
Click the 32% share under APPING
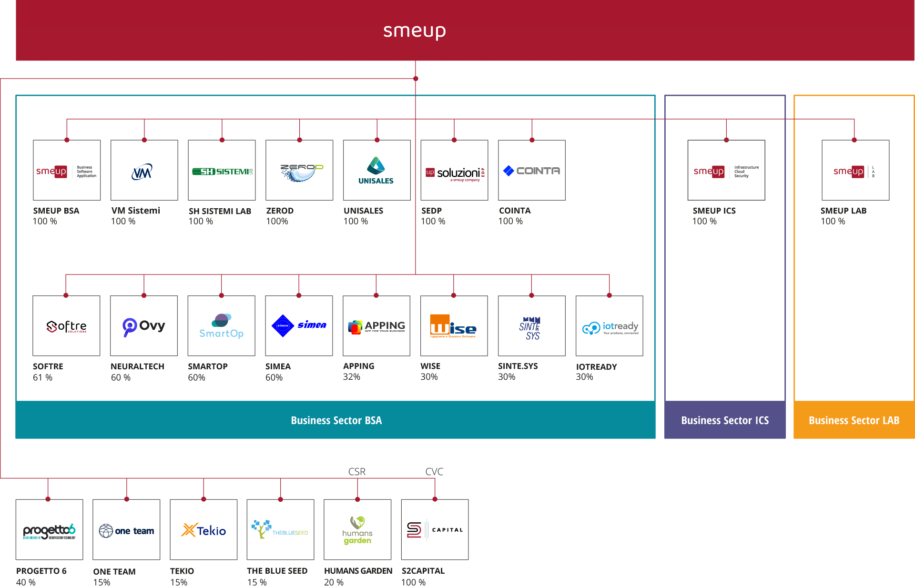[352, 377]
